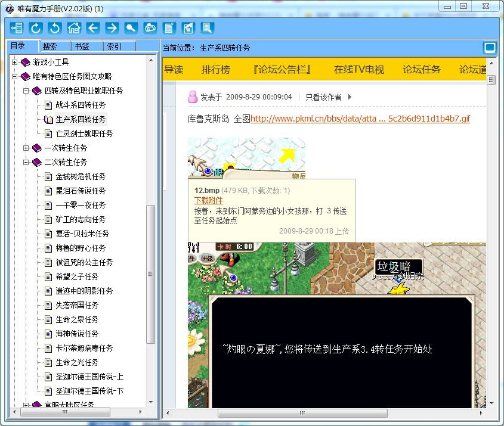Click the 下载附件 download link
The height and width of the screenshot is (426, 504).
click(x=209, y=200)
